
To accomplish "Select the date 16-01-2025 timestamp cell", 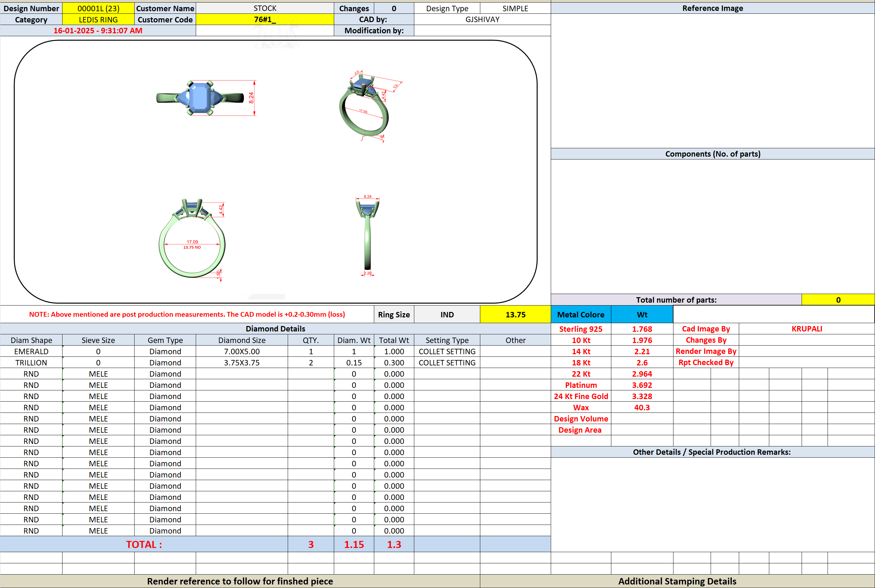I will coord(98,31).
